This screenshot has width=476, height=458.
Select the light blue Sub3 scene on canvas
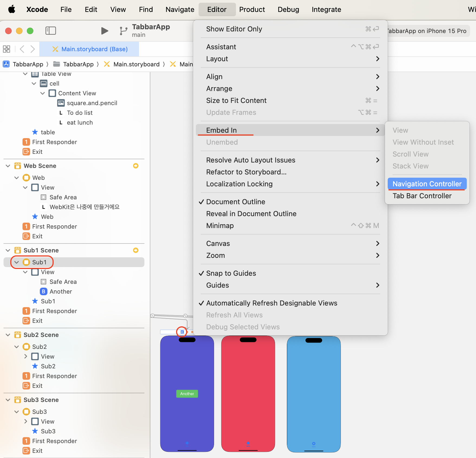pos(314,394)
